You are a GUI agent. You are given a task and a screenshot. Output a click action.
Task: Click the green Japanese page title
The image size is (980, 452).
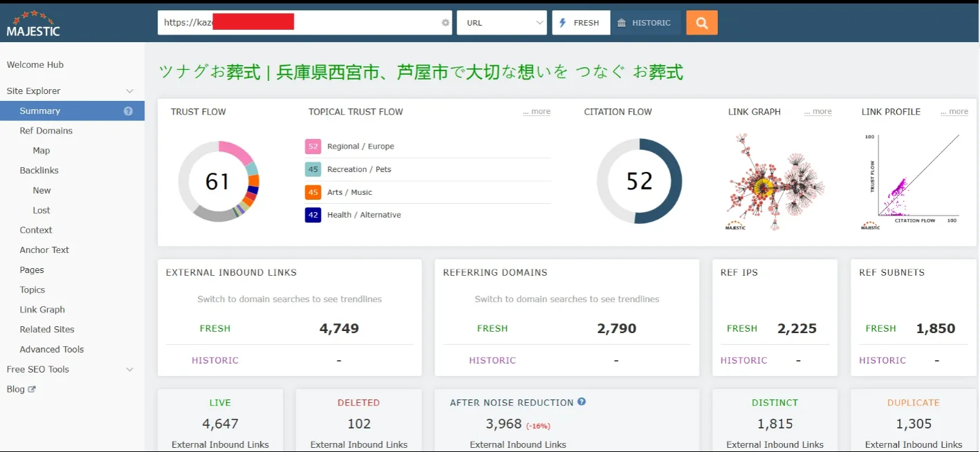click(x=421, y=71)
